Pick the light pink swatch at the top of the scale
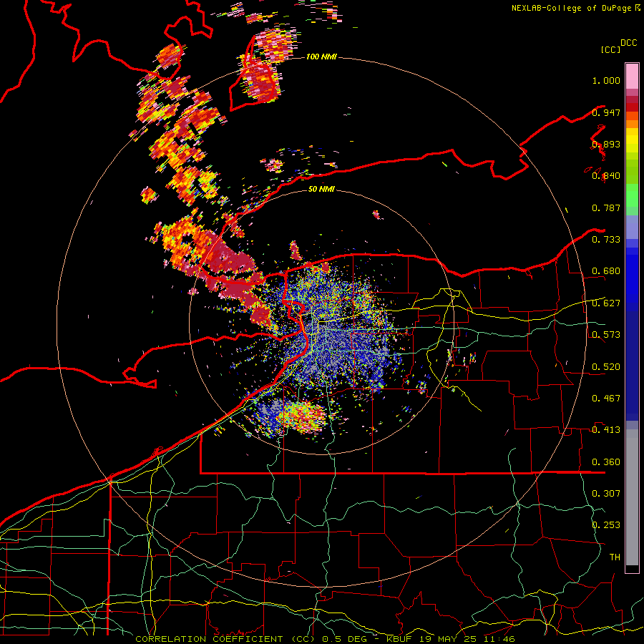Screen dimensions: 644x644 tap(632, 77)
